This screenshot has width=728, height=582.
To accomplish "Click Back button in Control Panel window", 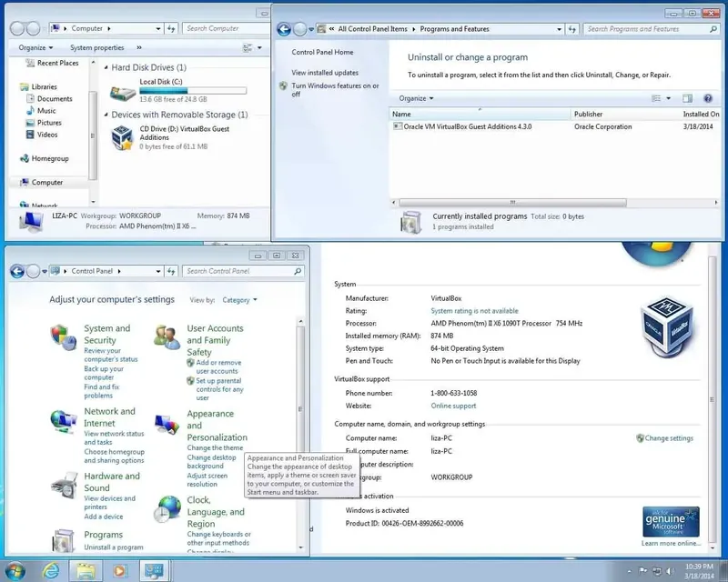I will (17, 271).
